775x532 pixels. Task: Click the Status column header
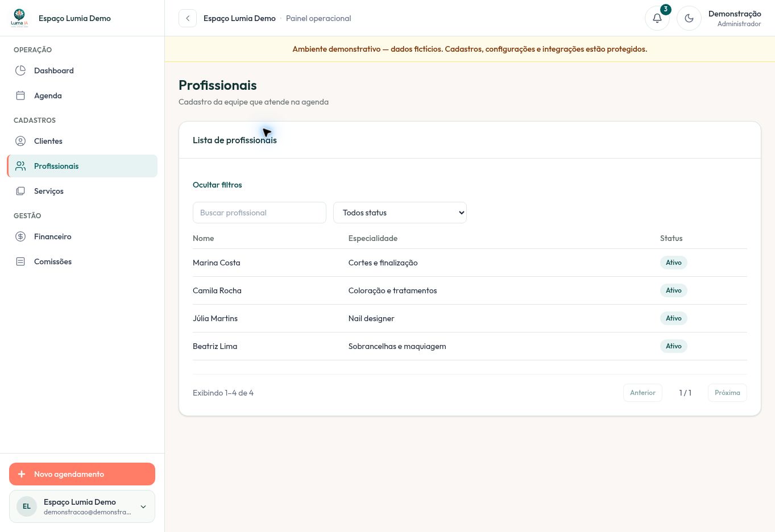tap(671, 238)
